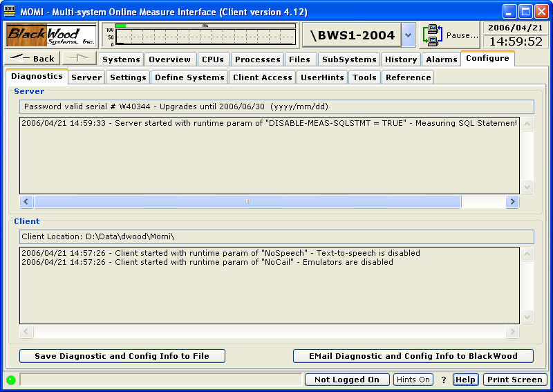Click the server log scroll down arrow
The height and width of the screenshot is (392, 553).
coord(527,187)
